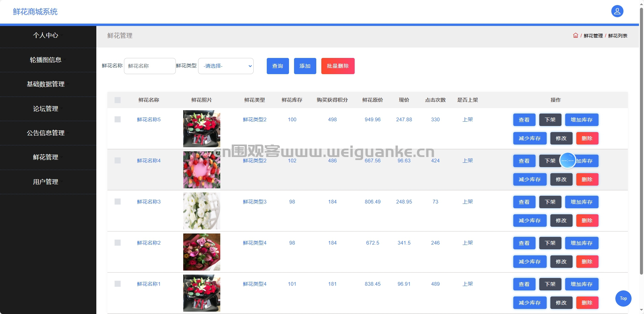
Task: Click 鲜花管理 breadcrumb link
Action: click(593, 36)
